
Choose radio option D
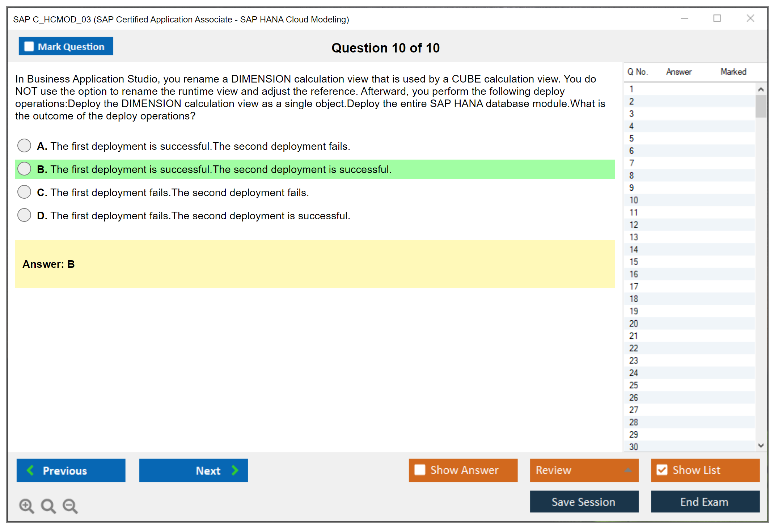pos(24,215)
